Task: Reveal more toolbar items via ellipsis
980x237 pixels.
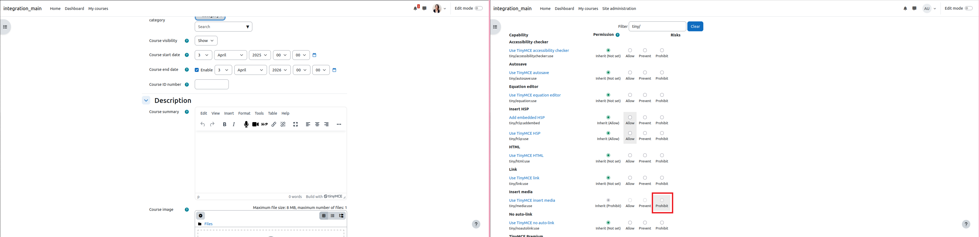Action: (339, 124)
